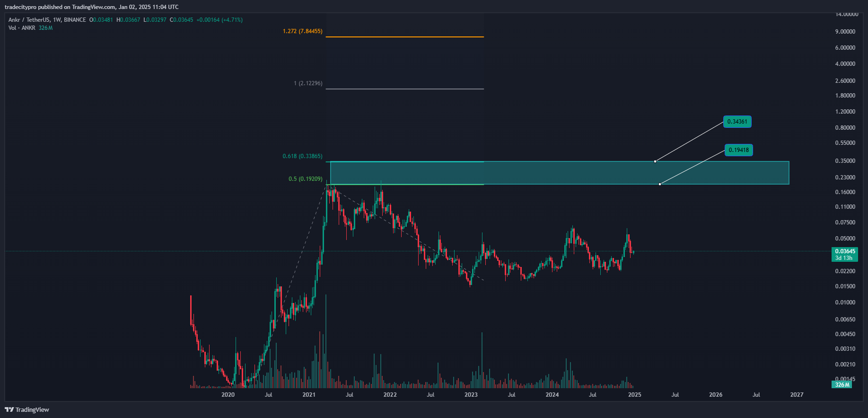
Task: Click the TradingView logo at bottom left
Action: [x=27, y=409]
